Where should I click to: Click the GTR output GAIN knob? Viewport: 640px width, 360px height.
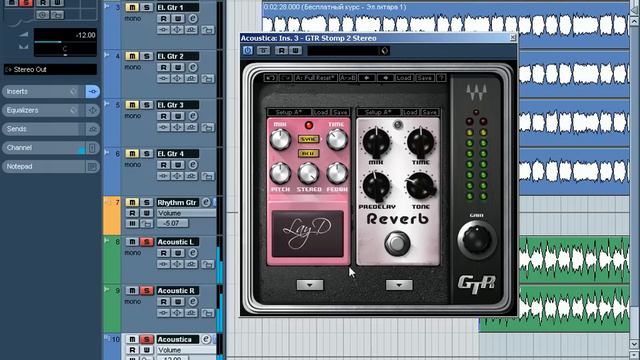(x=476, y=239)
